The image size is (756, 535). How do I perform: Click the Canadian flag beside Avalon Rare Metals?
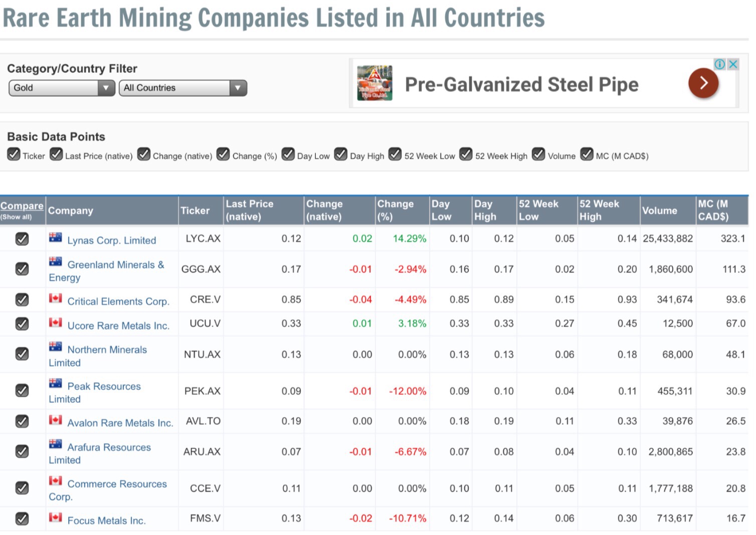pos(55,421)
